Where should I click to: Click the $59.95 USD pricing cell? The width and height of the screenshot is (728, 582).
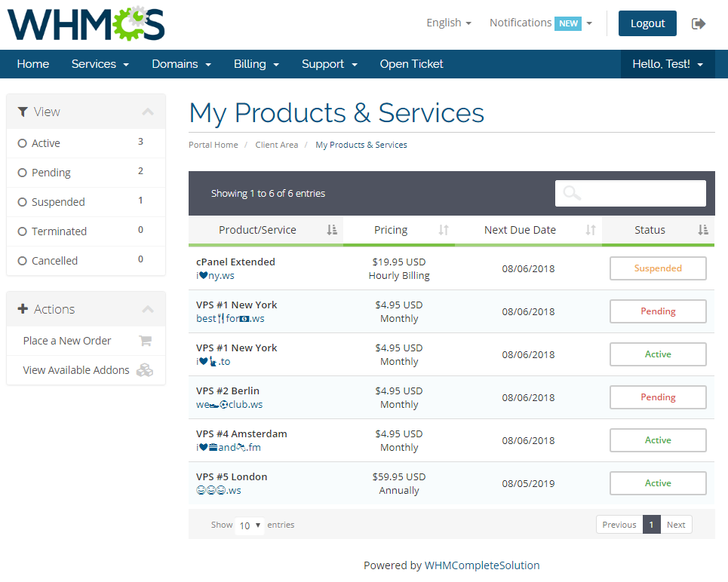point(399,477)
